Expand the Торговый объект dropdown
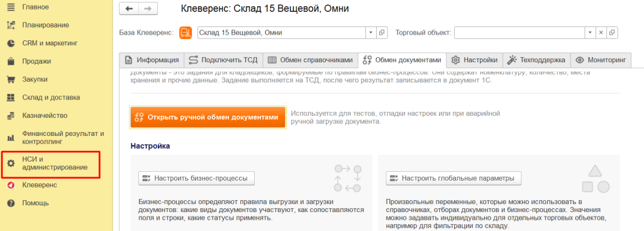Screen dimensions: 644x231 (590, 33)
